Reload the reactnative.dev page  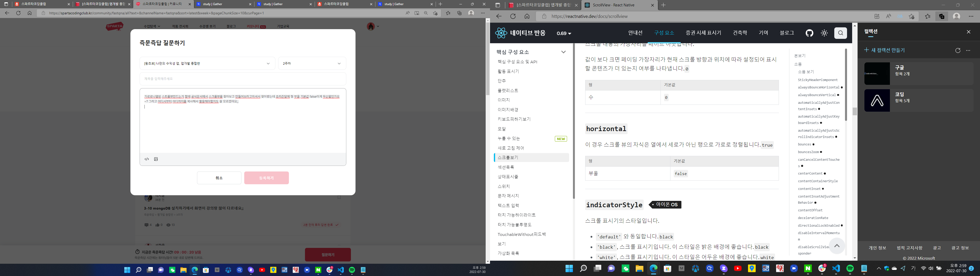(513, 16)
